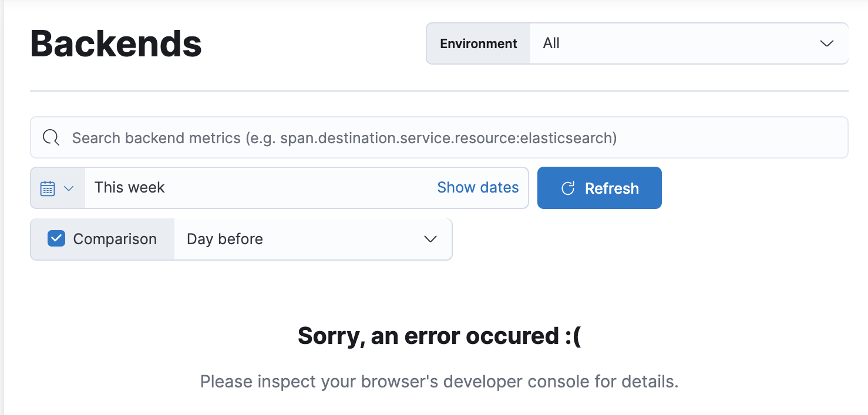Select the Backends page heading
The width and height of the screenshot is (868, 415).
(x=115, y=42)
